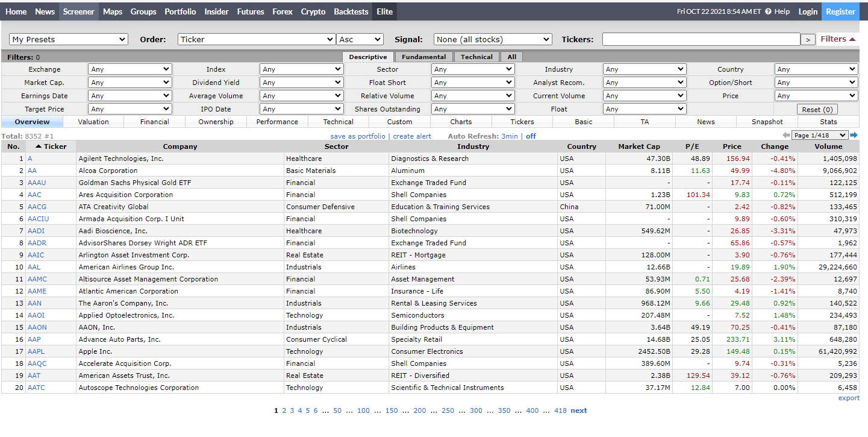Click 'Apple Inc.' company cell
This screenshot has height=437, width=868.
pyautogui.click(x=181, y=351)
